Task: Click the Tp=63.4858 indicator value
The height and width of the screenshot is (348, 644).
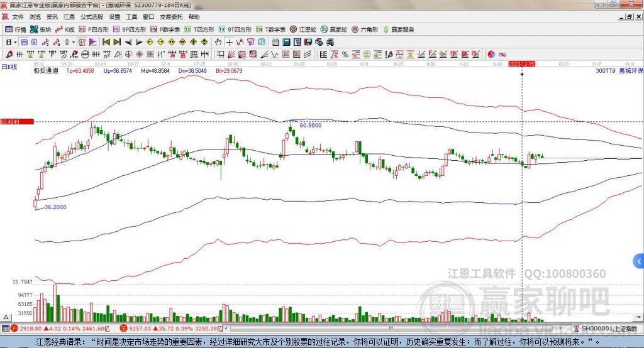Action: pyautogui.click(x=80, y=70)
